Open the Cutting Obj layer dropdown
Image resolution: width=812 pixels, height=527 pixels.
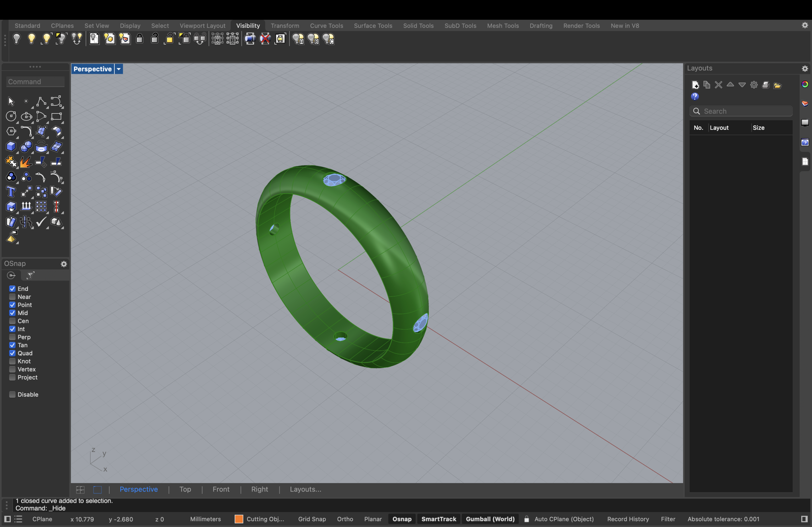tap(259, 519)
